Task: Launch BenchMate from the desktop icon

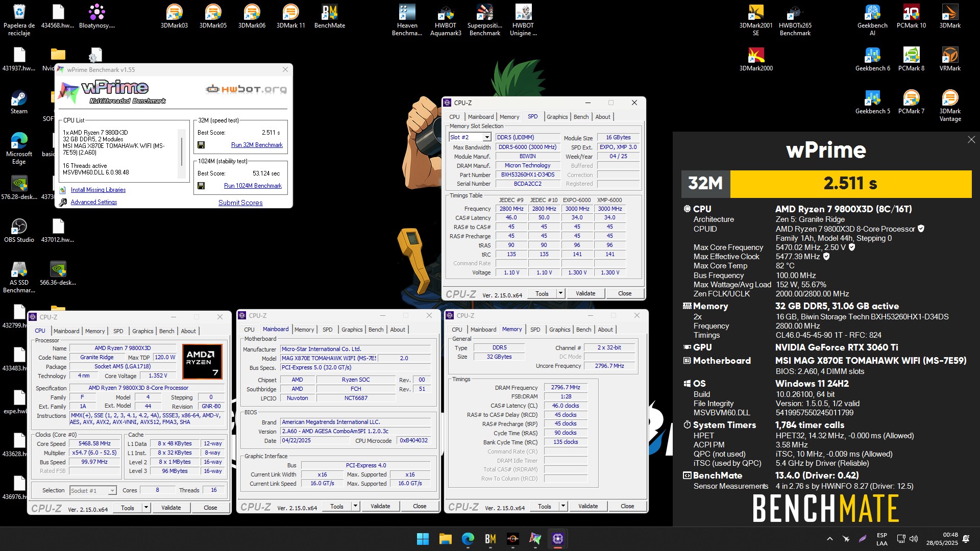Action: [330, 16]
